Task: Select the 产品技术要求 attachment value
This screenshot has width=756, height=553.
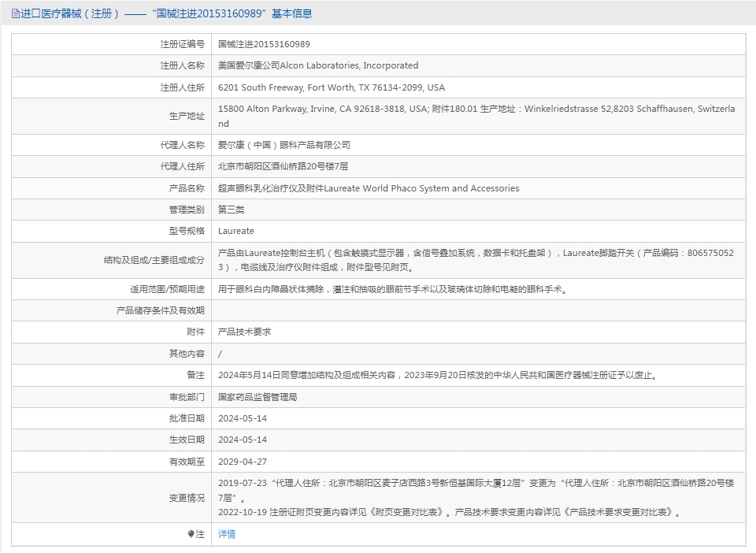Action: pos(244,332)
